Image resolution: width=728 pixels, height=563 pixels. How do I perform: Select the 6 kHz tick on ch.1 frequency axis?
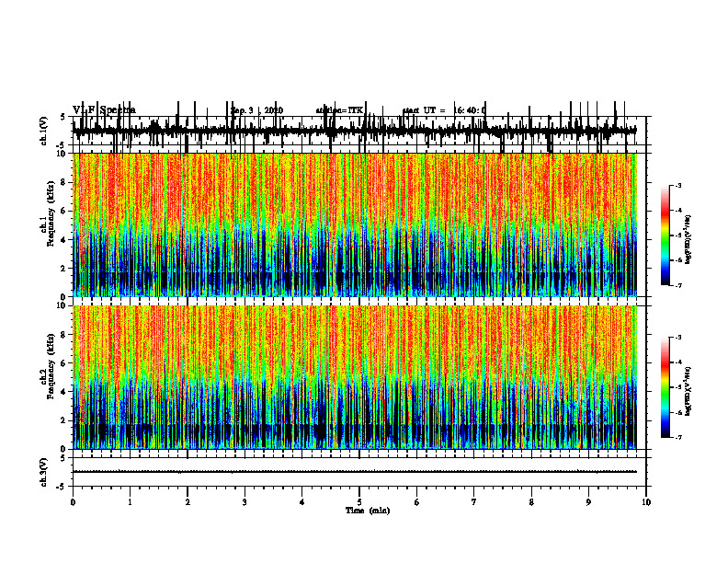63,211
